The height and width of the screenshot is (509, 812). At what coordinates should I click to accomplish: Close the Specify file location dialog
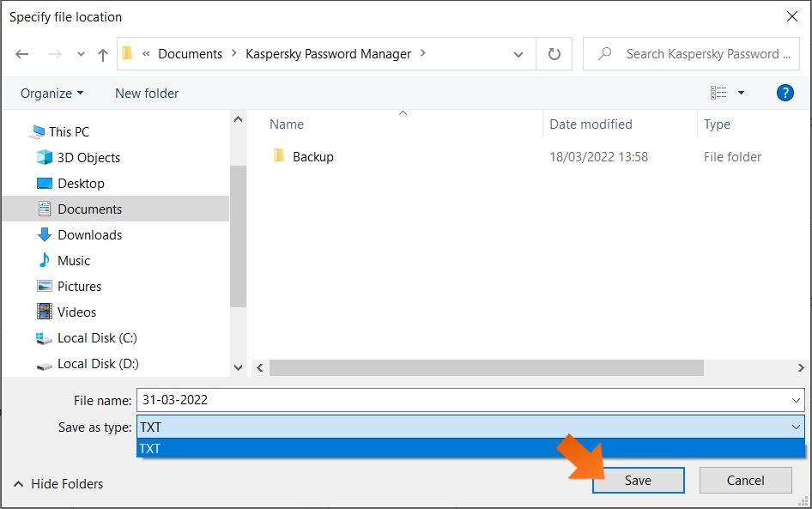coord(791,16)
